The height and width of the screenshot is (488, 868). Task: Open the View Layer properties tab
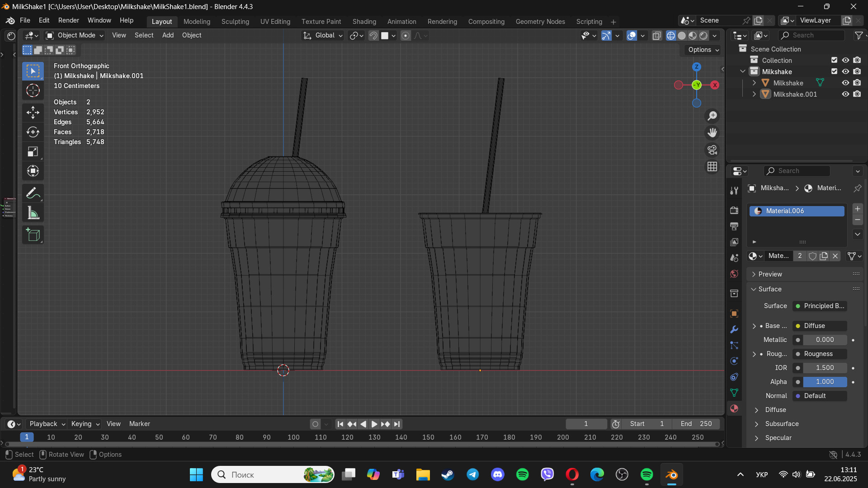coord(734,242)
